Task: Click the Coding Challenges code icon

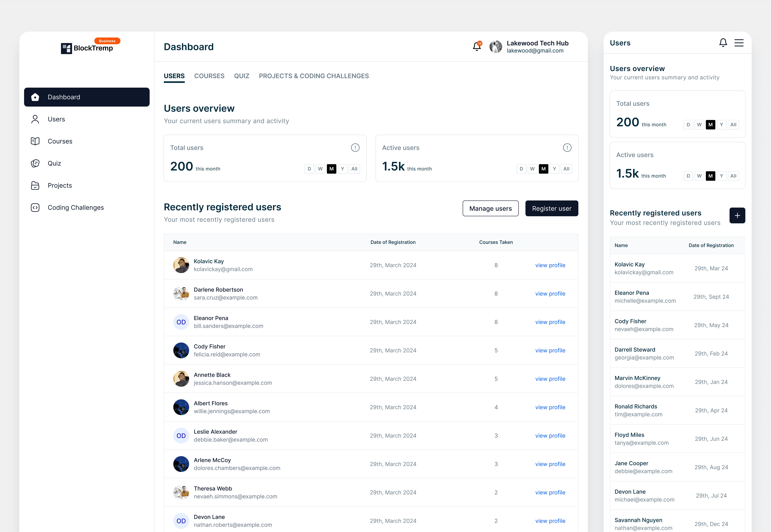Action: (x=35, y=207)
